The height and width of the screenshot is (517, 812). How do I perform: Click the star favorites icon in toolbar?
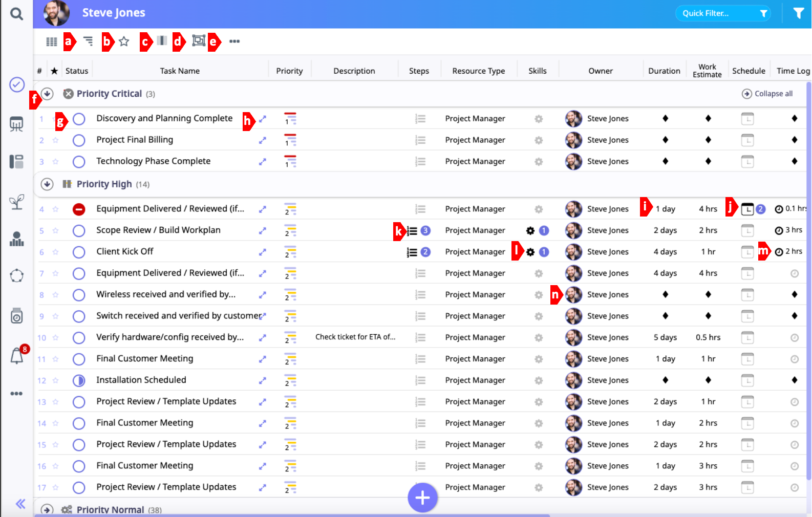tap(124, 41)
